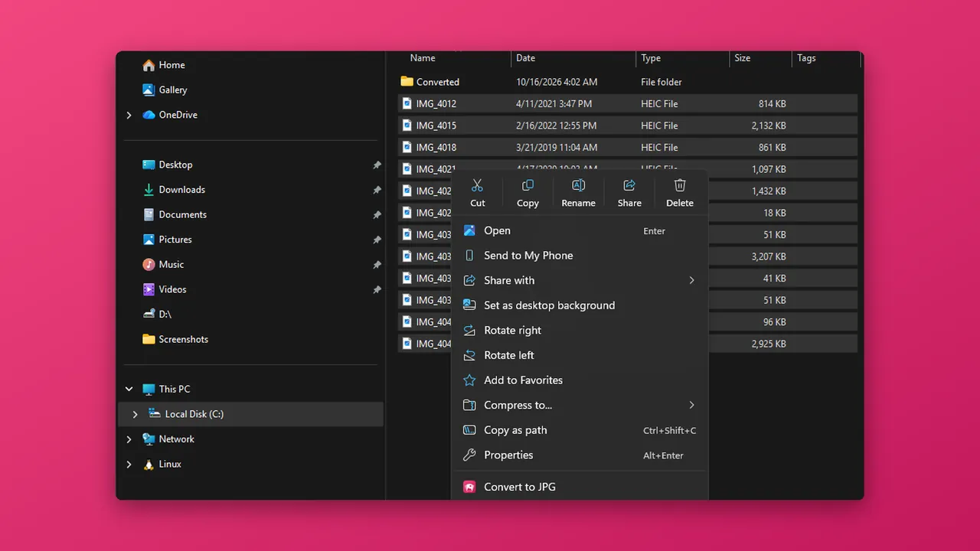The width and height of the screenshot is (980, 551).
Task: Click the Screenshots folder icon
Action: (149, 339)
